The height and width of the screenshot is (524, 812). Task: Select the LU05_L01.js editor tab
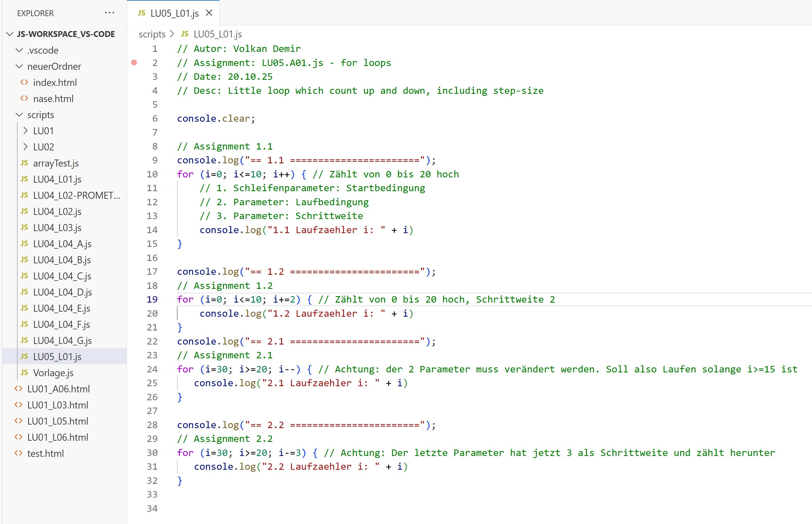point(174,13)
